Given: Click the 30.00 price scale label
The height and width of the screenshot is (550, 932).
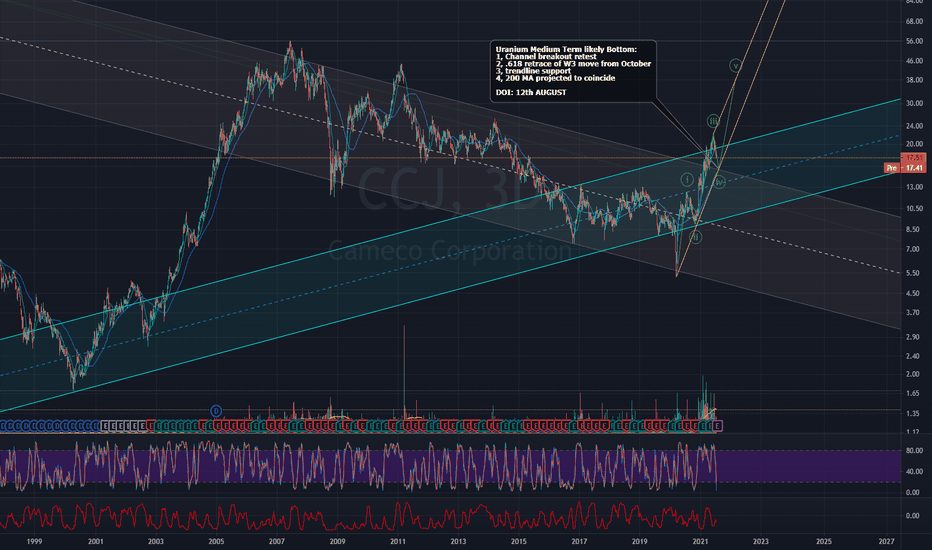Looking at the screenshot, I should coord(914,103).
